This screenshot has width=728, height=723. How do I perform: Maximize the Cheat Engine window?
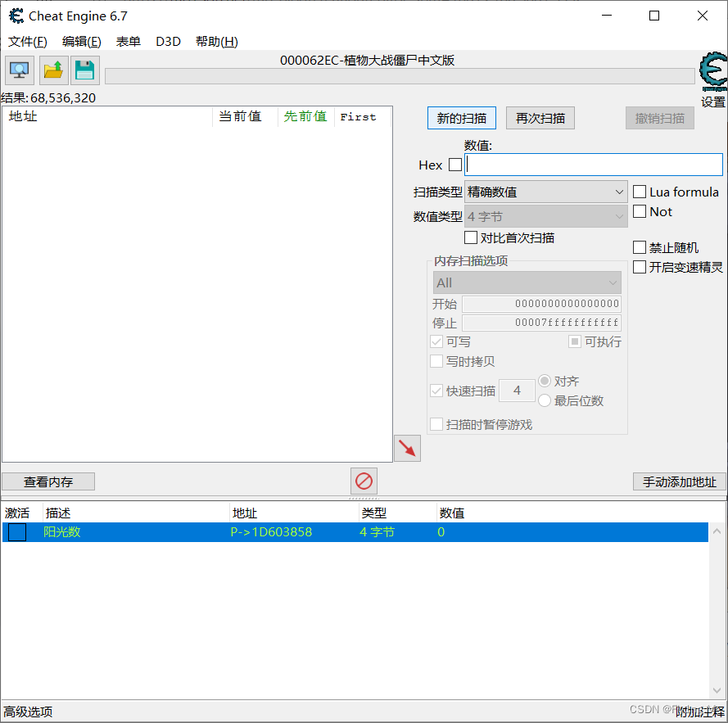pyautogui.click(x=654, y=16)
